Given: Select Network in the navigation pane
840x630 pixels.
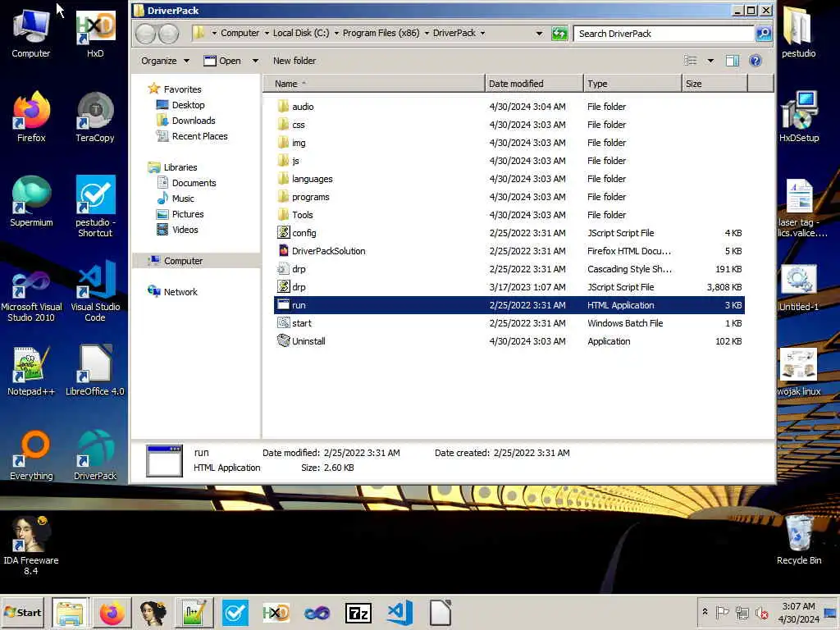Looking at the screenshot, I should pos(172,292).
